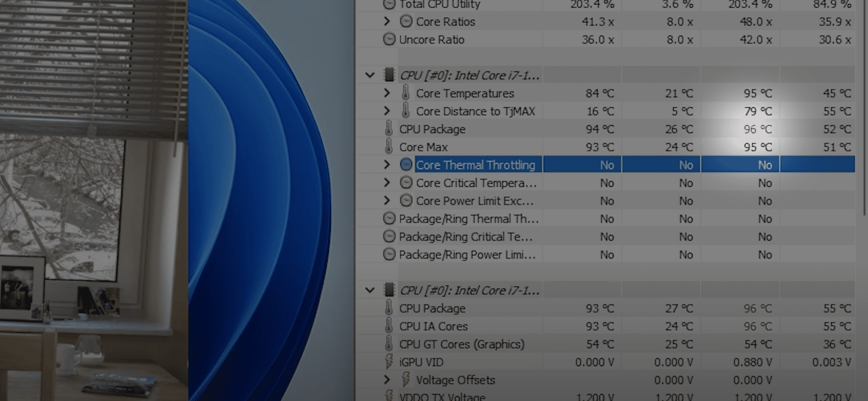Select the Package/Ring Thermal Th... label
The width and height of the screenshot is (868, 401).
[469, 219]
